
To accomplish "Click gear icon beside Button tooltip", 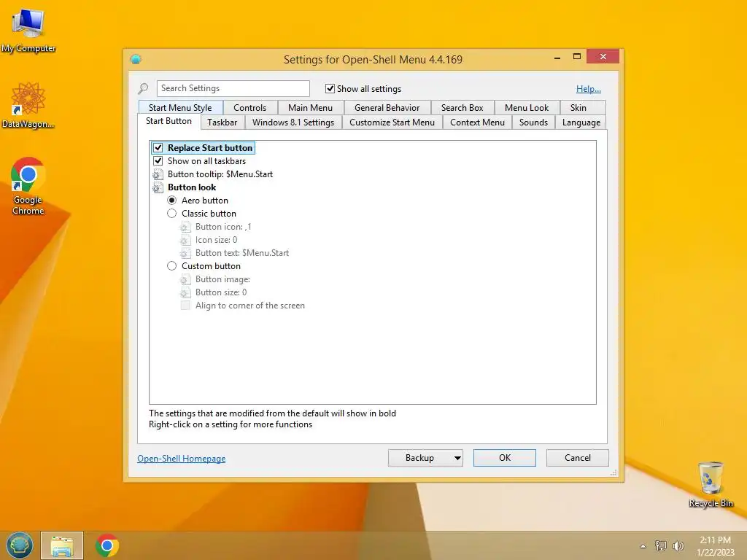I will pyautogui.click(x=158, y=174).
